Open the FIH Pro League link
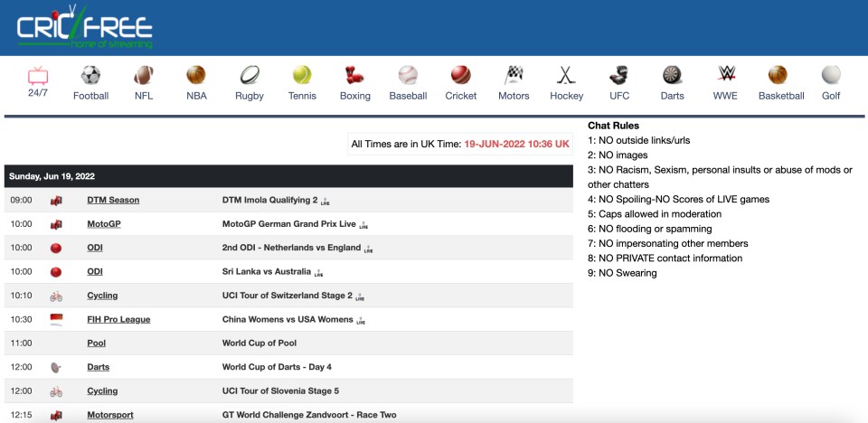Image resolution: width=868 pixels, height=423 pixels. 118,319
